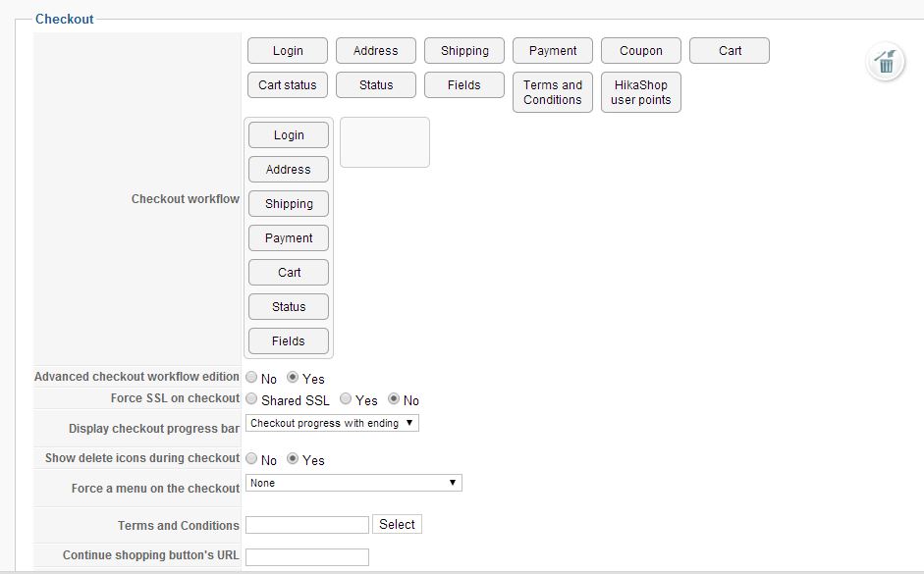This screenshot has height=574, width=924.
Task: Click the Cart status block
Action: [x=288, y=85]
